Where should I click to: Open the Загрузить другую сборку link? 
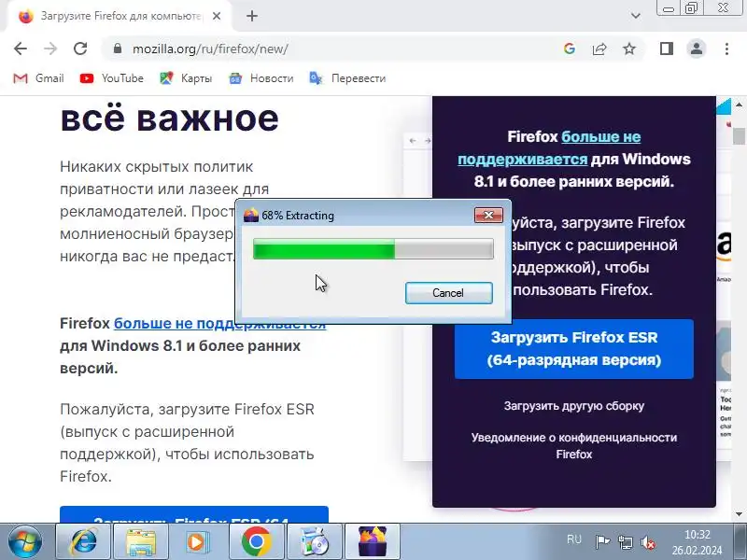pos(574,406)
